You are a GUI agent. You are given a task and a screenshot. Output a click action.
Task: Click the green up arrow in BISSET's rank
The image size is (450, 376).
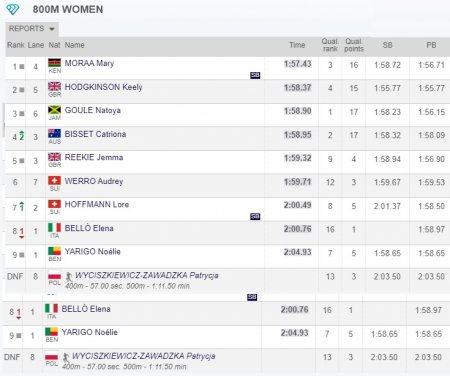coord(22,135)
